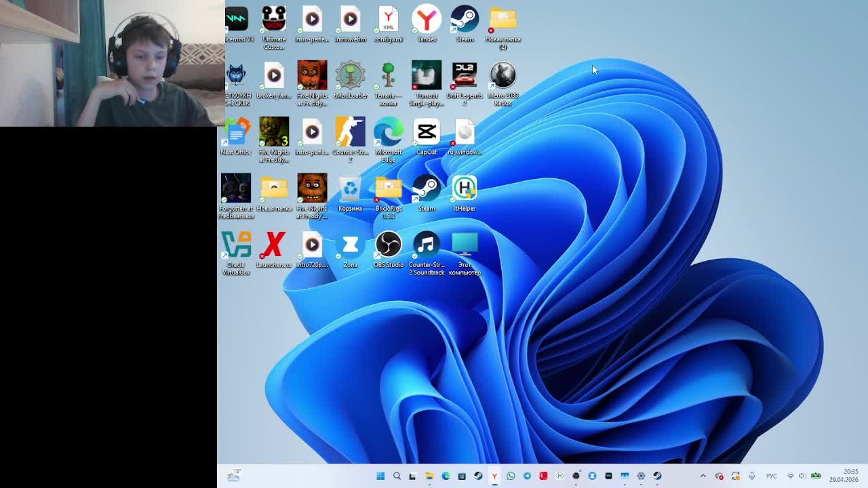The height and width of the screenshot is (488, 868).
Task: Launch CapCut from the desktop
Action: (427, 138)
